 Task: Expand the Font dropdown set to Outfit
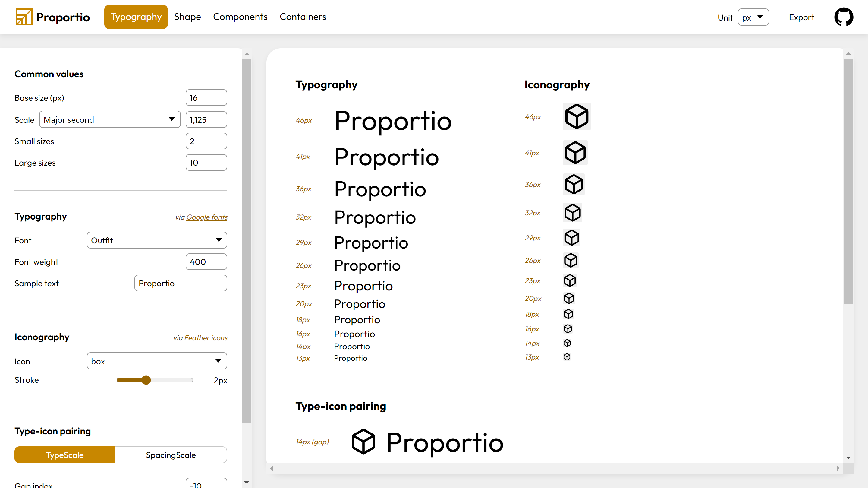(x=157, y=240)
